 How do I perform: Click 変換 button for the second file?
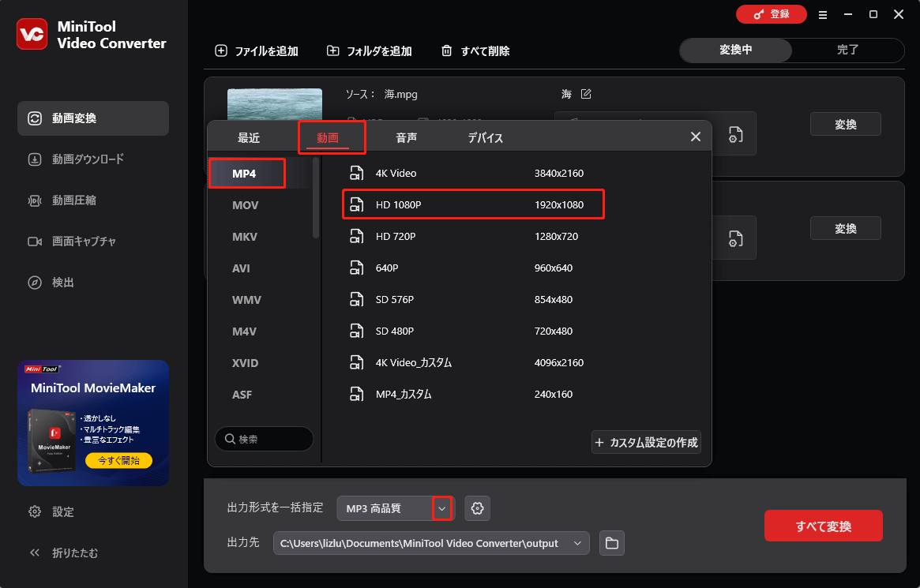coord(846,229)
